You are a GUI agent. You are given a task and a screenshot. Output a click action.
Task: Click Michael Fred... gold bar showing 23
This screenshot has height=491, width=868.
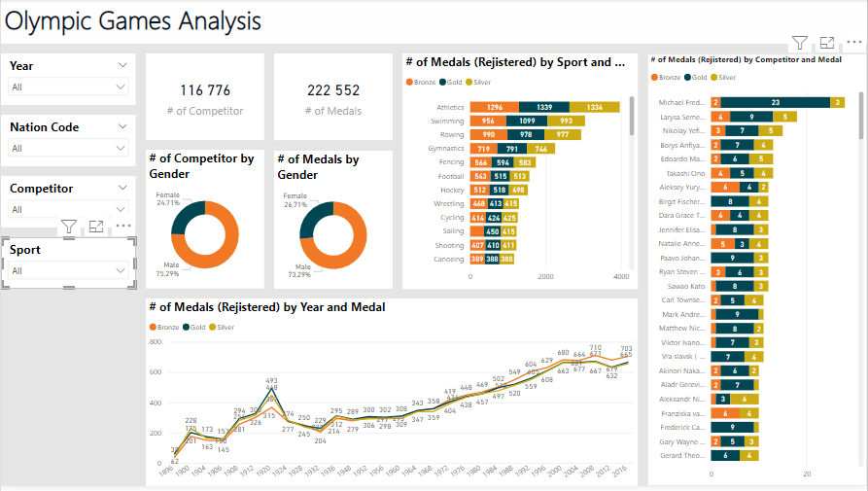tap(775, 102)
